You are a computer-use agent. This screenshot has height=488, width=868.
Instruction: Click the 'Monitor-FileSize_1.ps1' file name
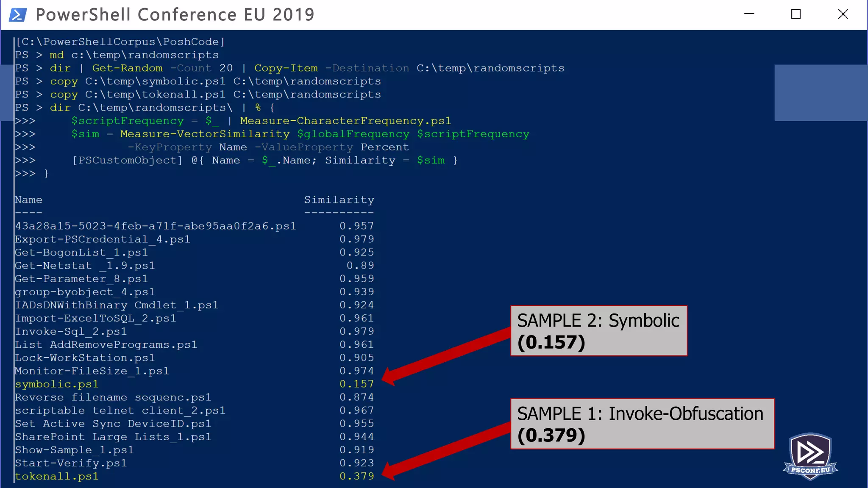(92, 371)
